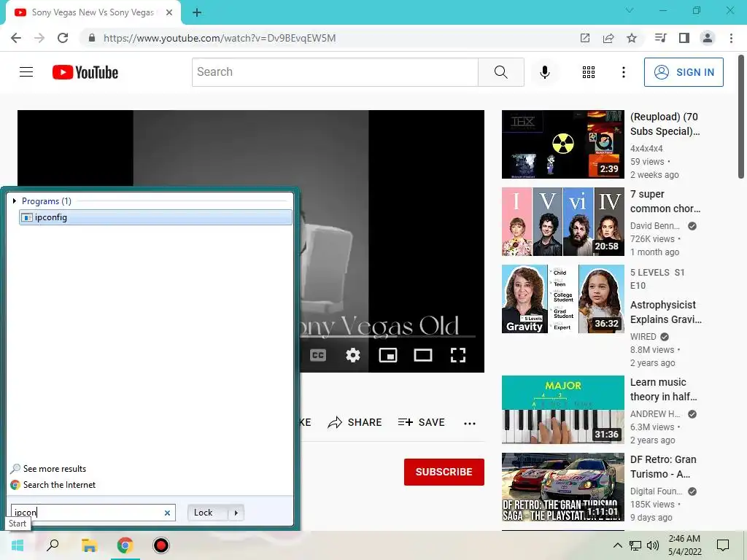Click the WIRED channel name

tap(643, 337)
